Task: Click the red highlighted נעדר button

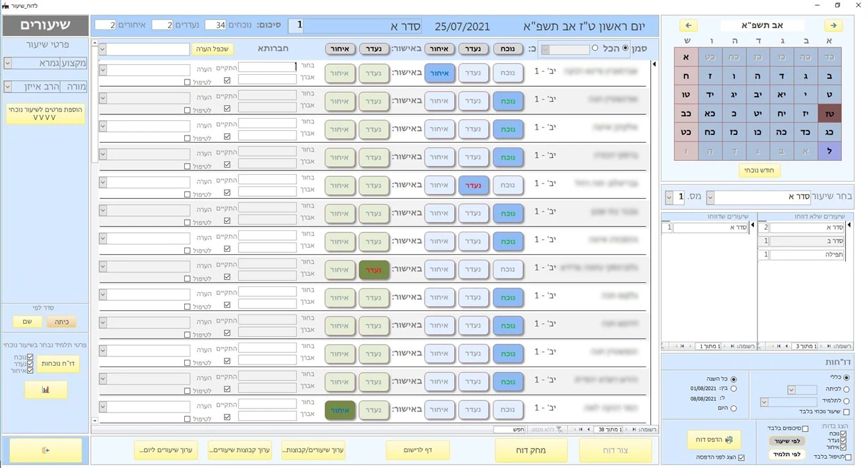Action: (473, 185)
